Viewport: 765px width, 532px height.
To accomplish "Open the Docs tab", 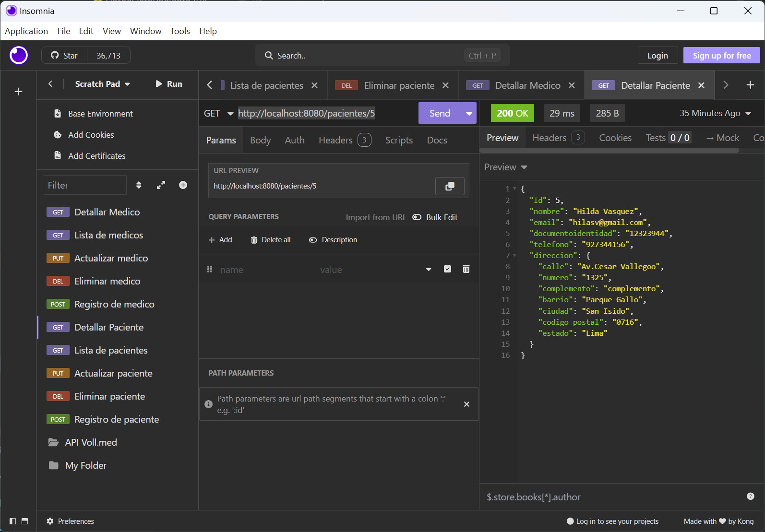I will (x=437, y=140).
